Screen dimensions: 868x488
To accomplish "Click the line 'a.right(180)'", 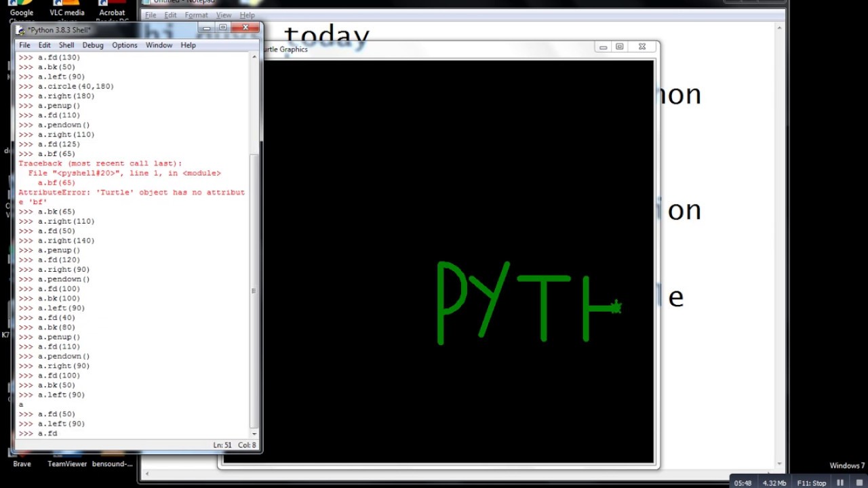I will click(x=66, y=96).
